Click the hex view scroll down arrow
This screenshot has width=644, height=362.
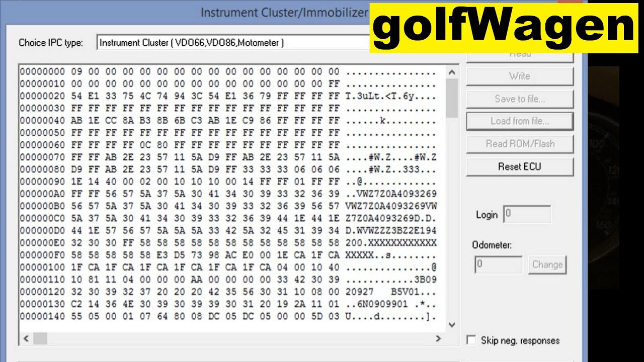coord(452,325)
